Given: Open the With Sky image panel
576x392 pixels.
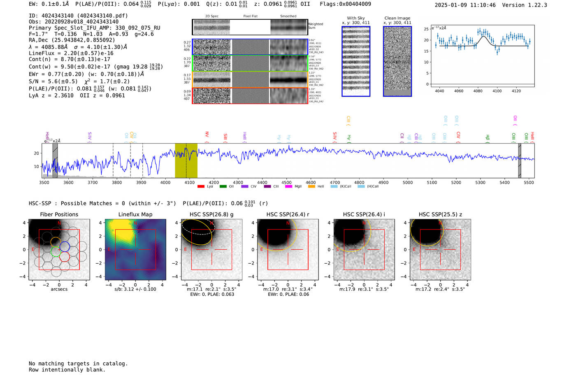Looking at the screenshot, I should click(x=356, y=61).
